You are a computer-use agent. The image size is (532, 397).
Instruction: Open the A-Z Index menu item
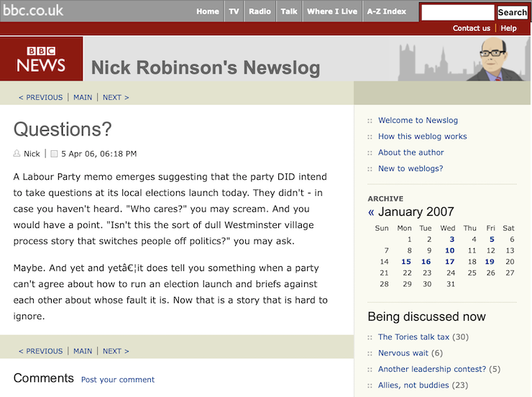(x=387, y=12)
